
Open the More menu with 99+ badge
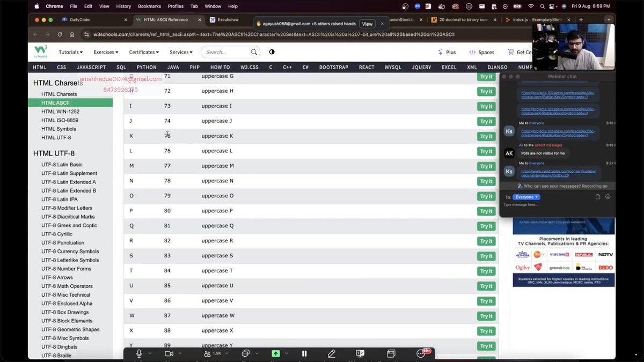click(421, 353)
